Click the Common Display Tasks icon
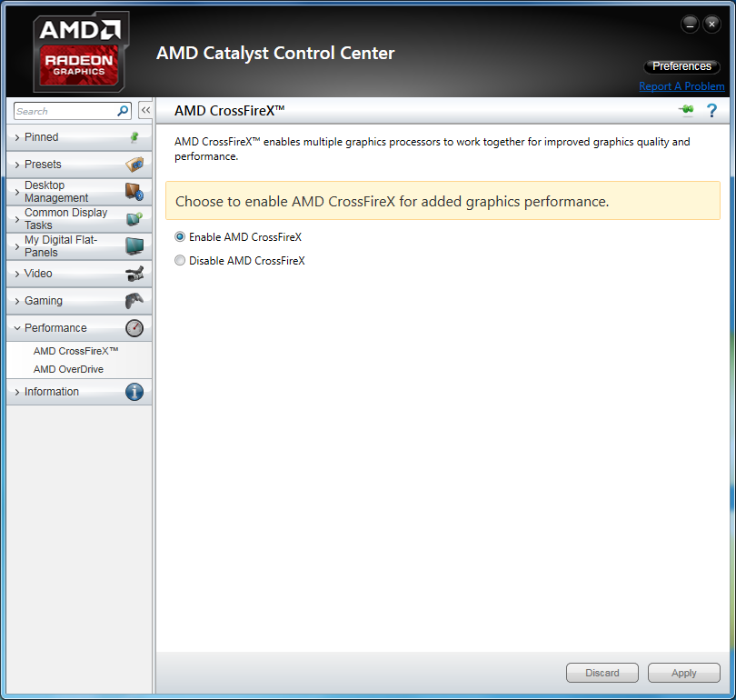Viewport: 736px width, 700px height. [x=134, y=219]
